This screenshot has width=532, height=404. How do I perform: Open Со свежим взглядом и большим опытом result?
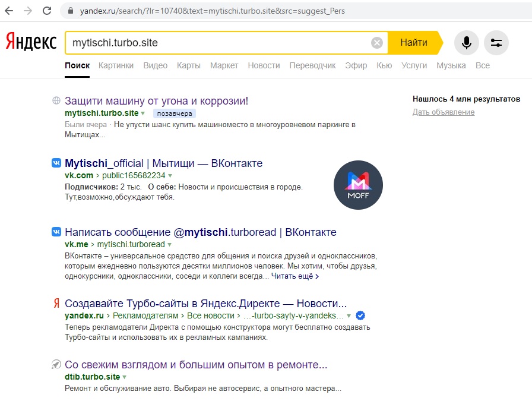(196, 365)
